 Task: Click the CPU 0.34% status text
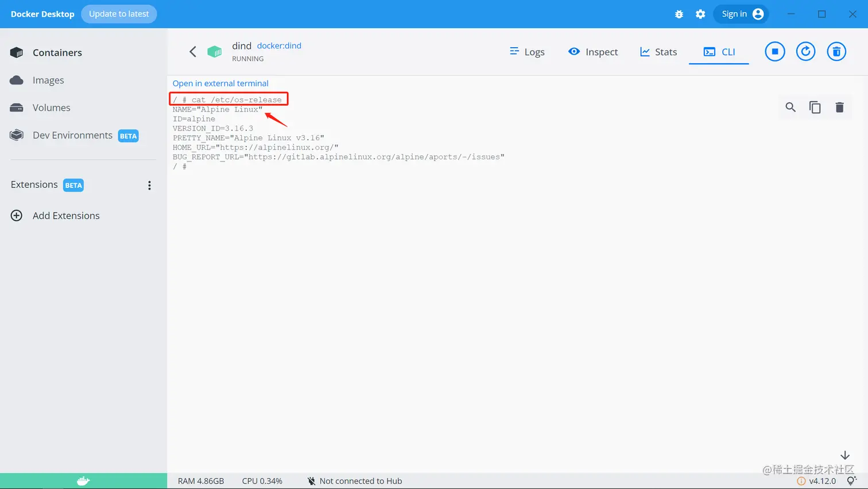262,481
